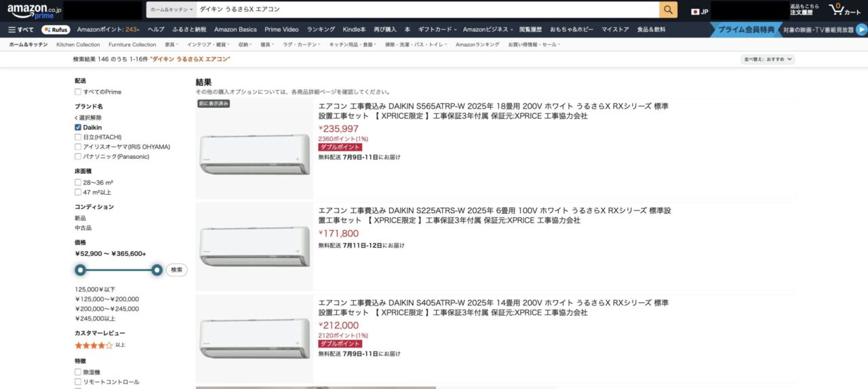
Task: Click the S565ATRP-W air conditioner image
Action: point(254,153)
